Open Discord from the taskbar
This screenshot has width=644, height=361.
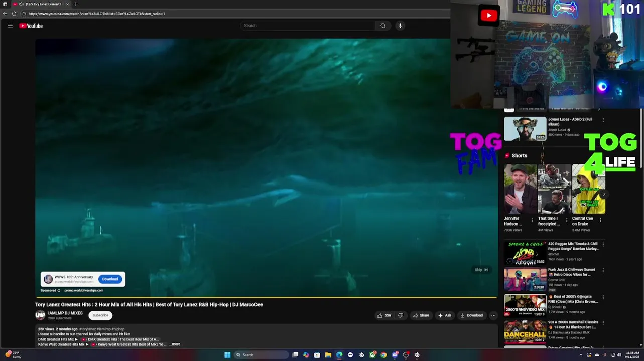(395, 355)
